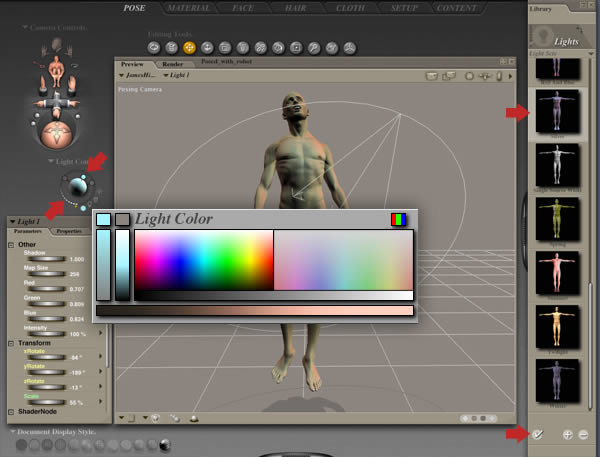Click the first editing tool in the Editing Tools row
Image resolution: width=600 pixels, height=457 pixels.
[x=154, y=47]
